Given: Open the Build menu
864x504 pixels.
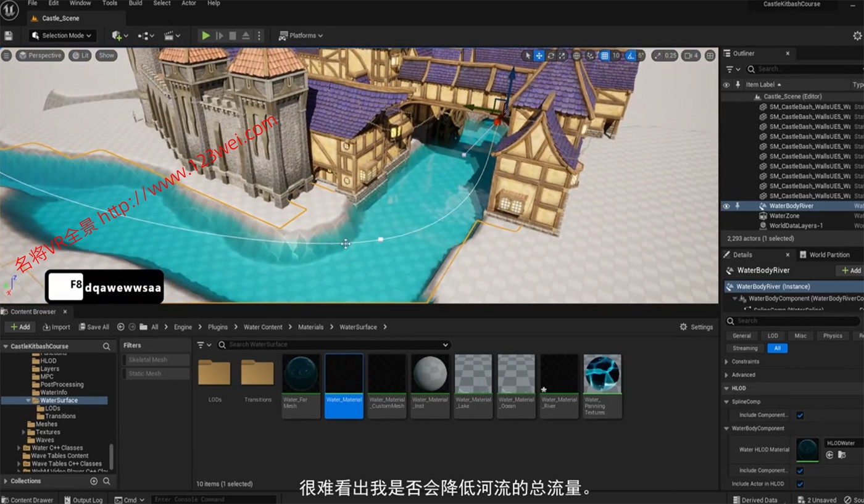Looking at the screenshot, I should tap(135, 3).
